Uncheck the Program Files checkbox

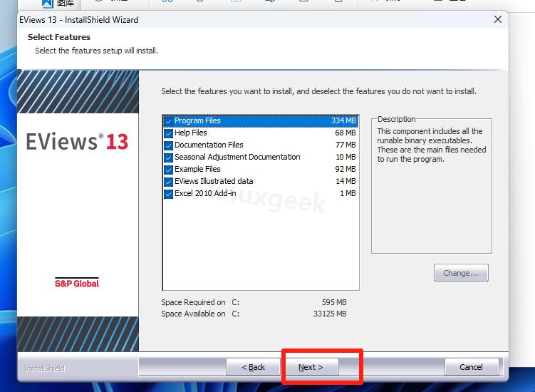[x=168, y=121]
